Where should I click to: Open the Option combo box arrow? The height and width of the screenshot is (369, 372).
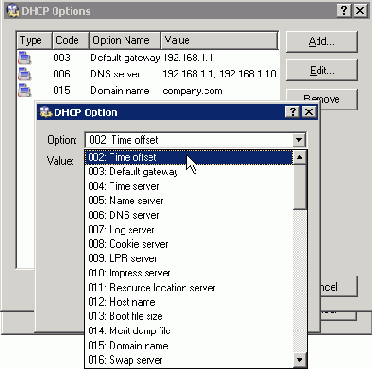(299, 140)
